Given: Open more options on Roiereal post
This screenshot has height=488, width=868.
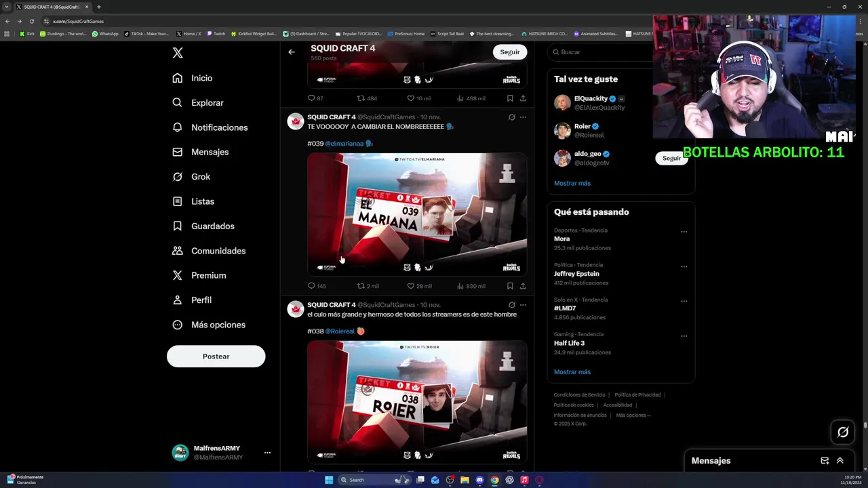Looking at the screenshot, I should pos(523,305).
